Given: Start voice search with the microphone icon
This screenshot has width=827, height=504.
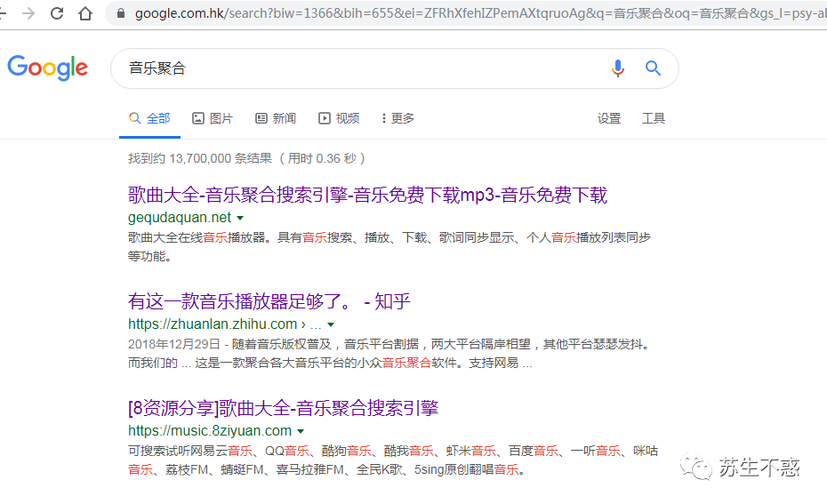Looking at the screenshot, I should click(618, 68).
